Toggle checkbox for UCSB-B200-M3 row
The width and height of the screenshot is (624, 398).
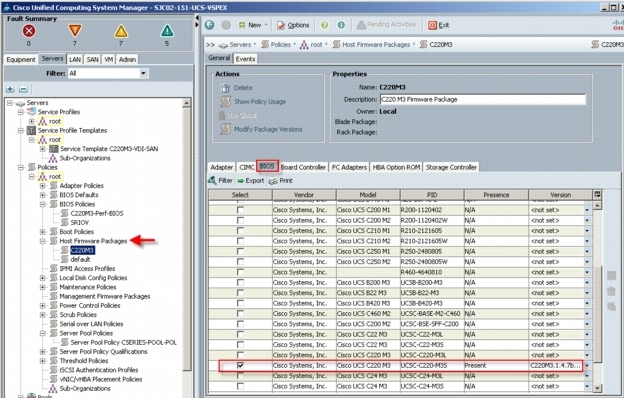coord(240,283)
